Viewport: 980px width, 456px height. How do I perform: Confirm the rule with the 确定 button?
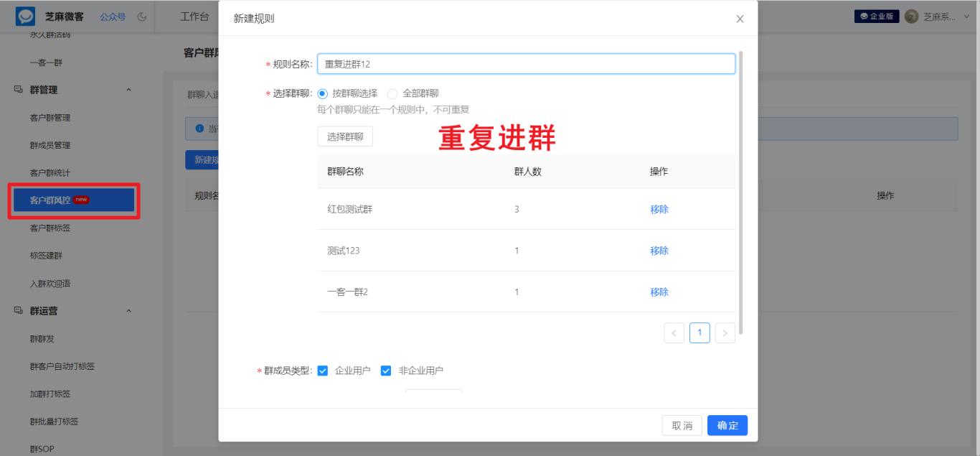[x=727, y=425]
